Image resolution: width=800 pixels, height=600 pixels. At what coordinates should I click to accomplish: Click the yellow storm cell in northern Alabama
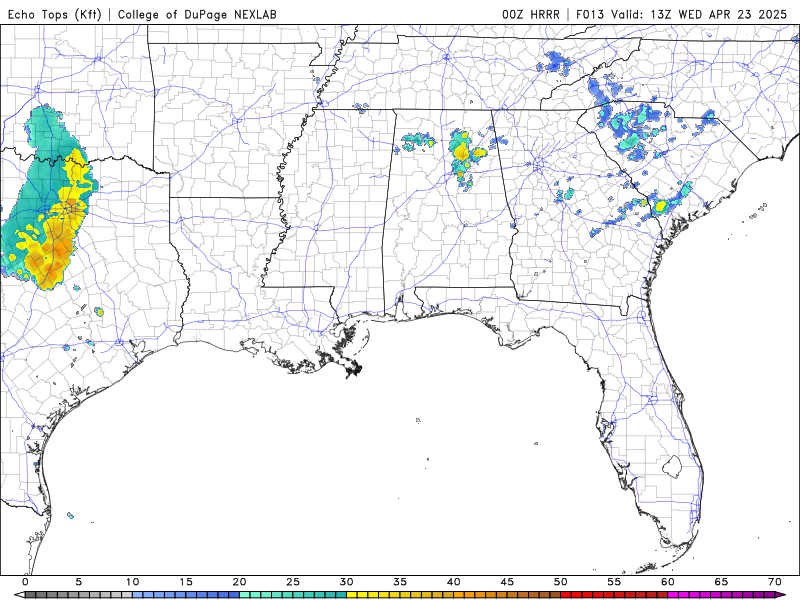pos(462,152)
